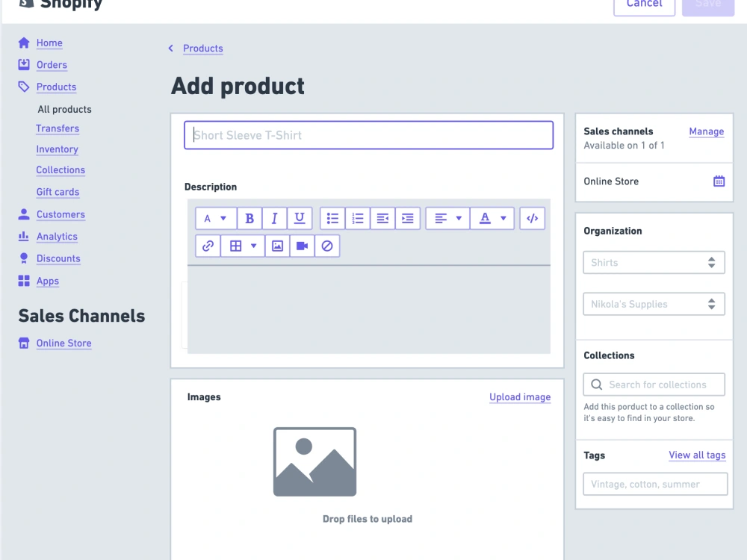The height and width of the screenshot is (560, 747).
Task: Click the product title input field
Action: pos(368,135)
